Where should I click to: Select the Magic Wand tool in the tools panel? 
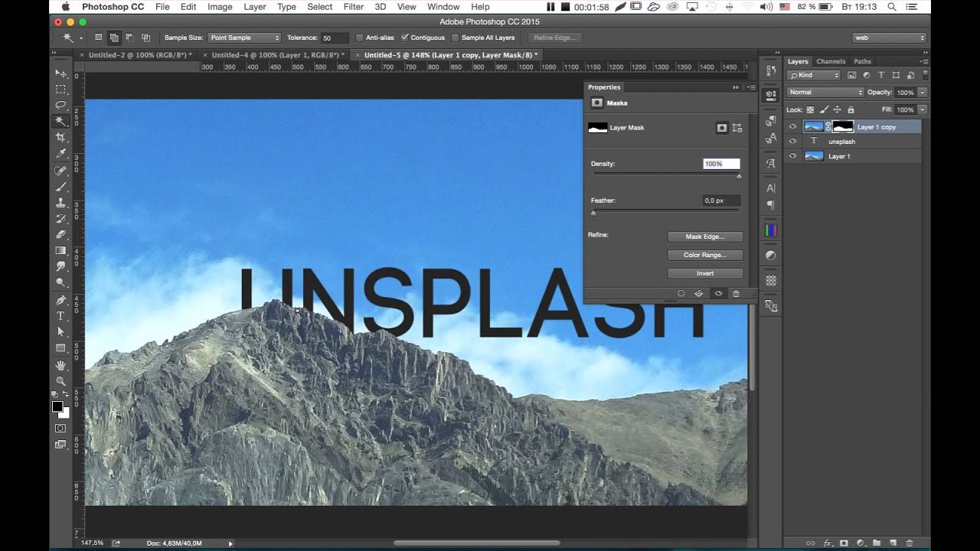click(60, 121)
